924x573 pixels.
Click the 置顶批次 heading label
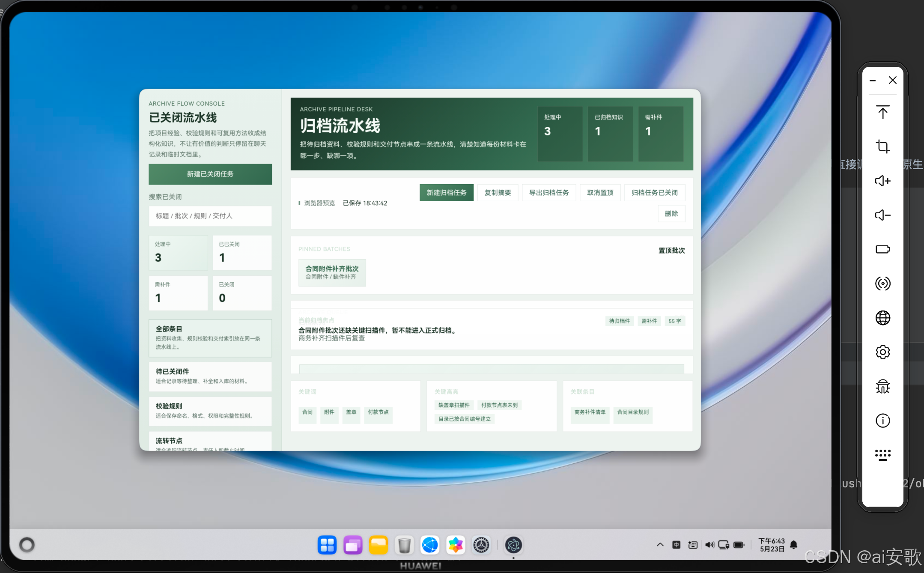coord(671,251)
